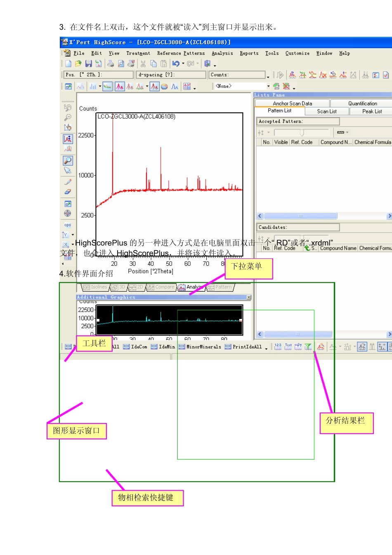Viewport: 392px width, 555px height.
Task: Click the Open file folder icon
Action: 78,64
